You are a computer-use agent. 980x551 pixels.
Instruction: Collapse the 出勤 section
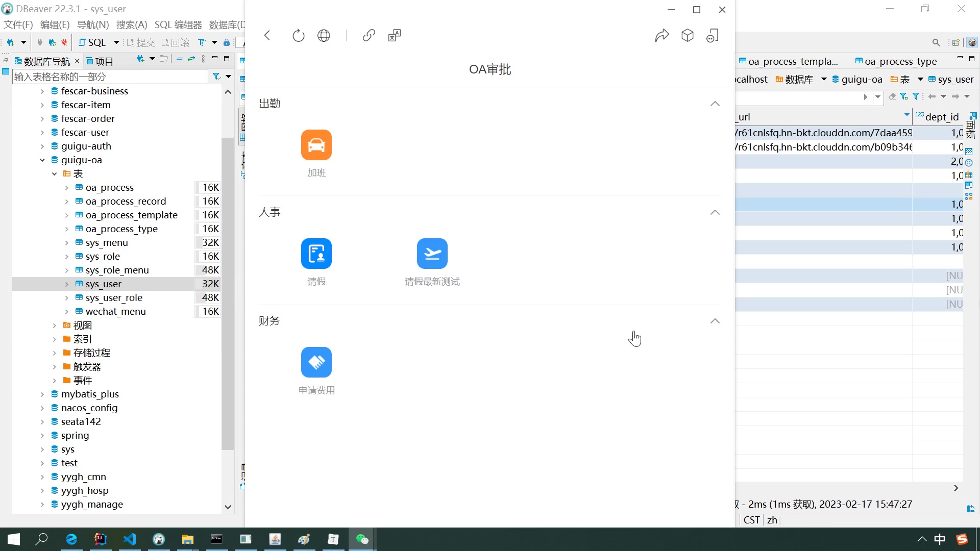point(715,104)
